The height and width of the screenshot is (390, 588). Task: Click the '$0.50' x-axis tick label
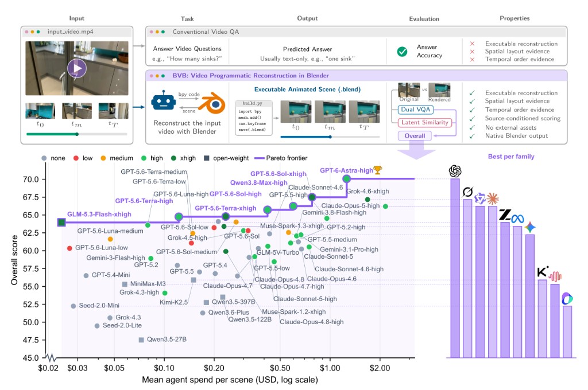click(280, 368)
